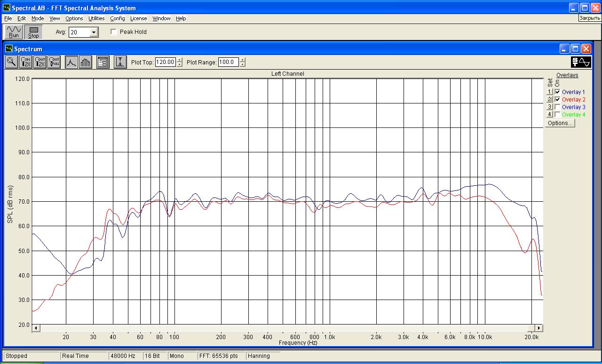The height and width of the screenshot is (364, 602).
Task: Click the Zoom Out Full icon
Action: pyautogui.click(x=54, y=62)
